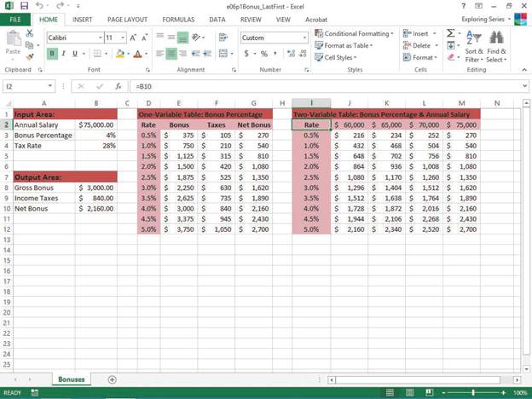Switch to the FORMULAS tab
The width and height of the screenshot is (532, 399).
[x=178, y=20]
